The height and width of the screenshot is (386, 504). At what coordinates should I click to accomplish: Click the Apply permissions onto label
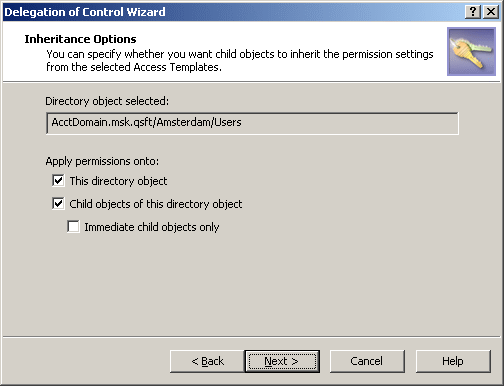pos(102,161)
